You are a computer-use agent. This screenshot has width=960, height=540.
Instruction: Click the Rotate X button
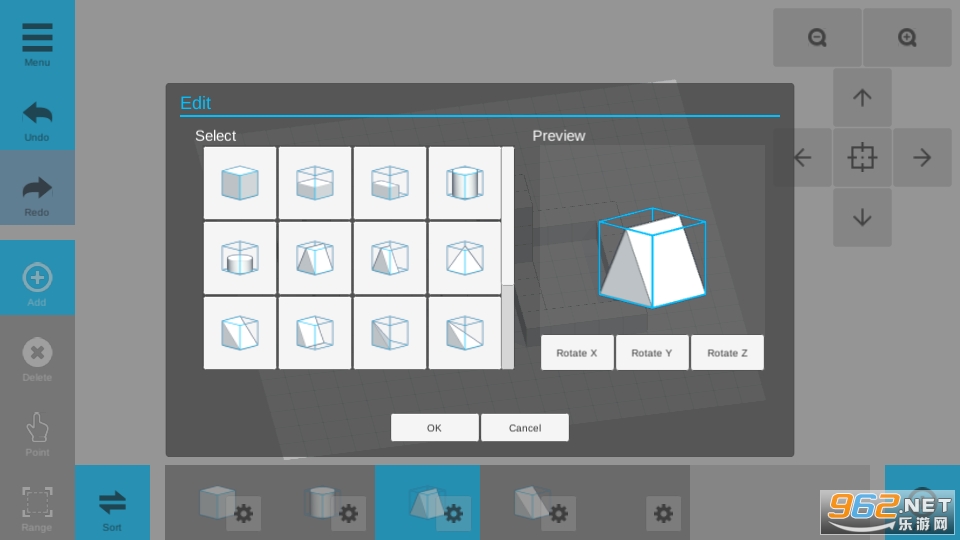tap(577, 353)
